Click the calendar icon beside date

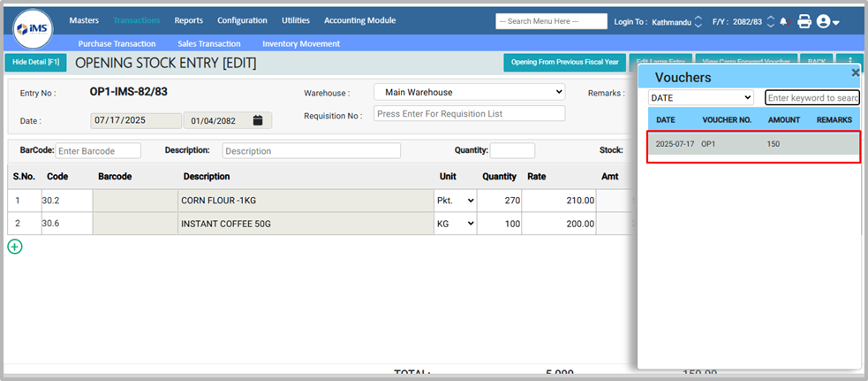pyautogui.click(x=258, y=120)
